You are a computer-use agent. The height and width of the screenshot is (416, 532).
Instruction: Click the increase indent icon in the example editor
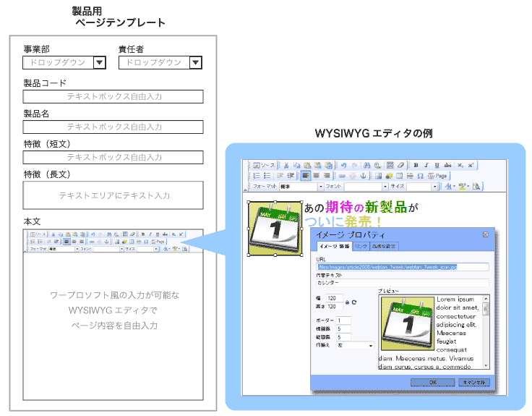pos(291,176)
